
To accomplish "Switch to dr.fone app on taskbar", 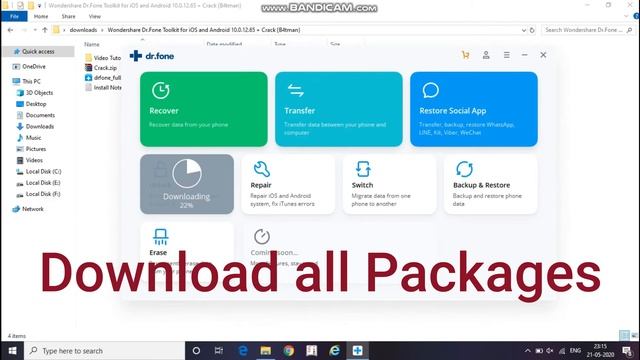I will (358, 351).
